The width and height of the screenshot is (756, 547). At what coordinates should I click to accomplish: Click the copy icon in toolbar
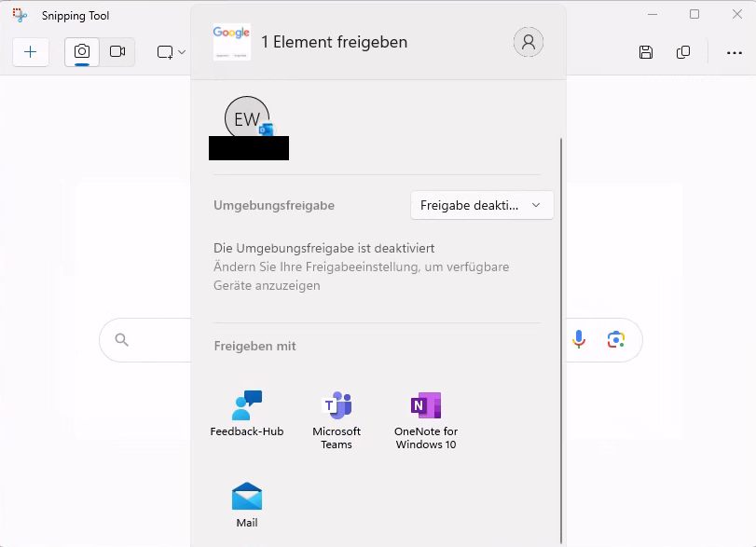coord(682,52)
